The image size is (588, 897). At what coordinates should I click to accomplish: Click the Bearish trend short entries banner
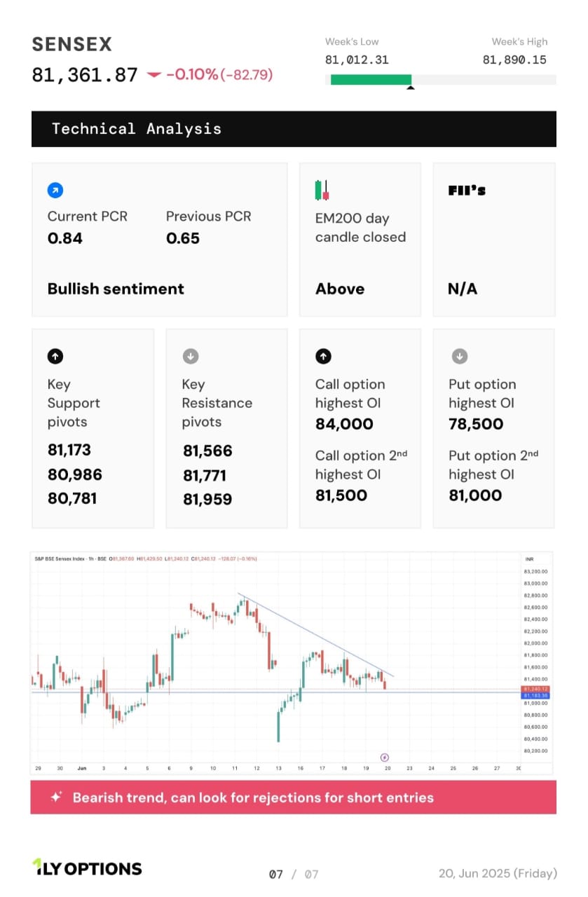point(294,797)
